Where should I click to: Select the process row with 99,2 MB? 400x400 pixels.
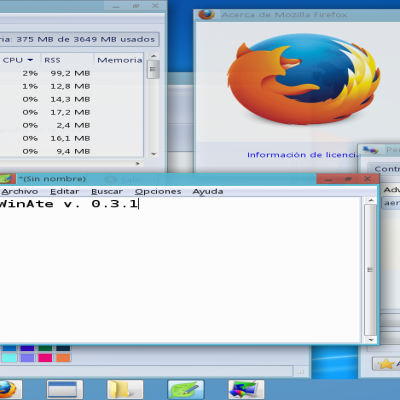pyautogui.click(x=72, y=73)
